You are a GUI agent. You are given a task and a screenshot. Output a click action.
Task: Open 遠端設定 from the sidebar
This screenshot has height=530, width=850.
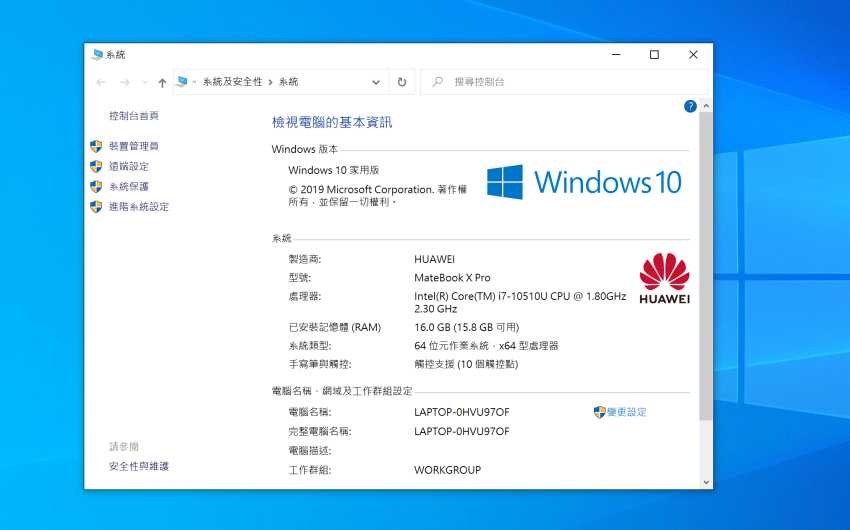click(129, 166)
